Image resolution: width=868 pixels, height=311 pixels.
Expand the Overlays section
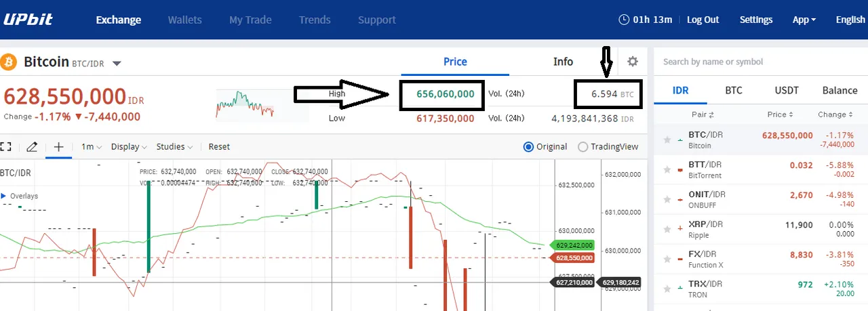click(20, 196)
